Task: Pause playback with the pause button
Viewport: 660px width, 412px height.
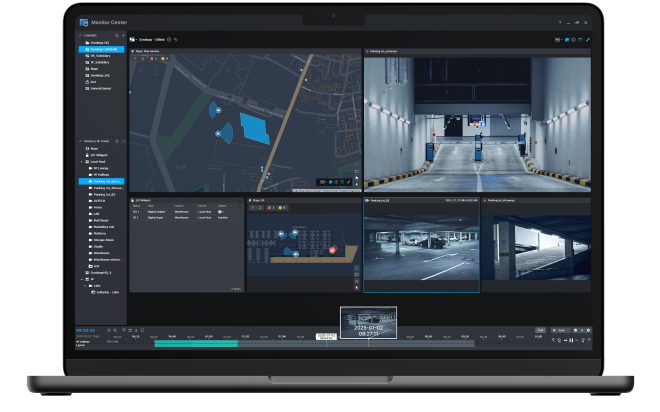Action: [x=571, y=340]
